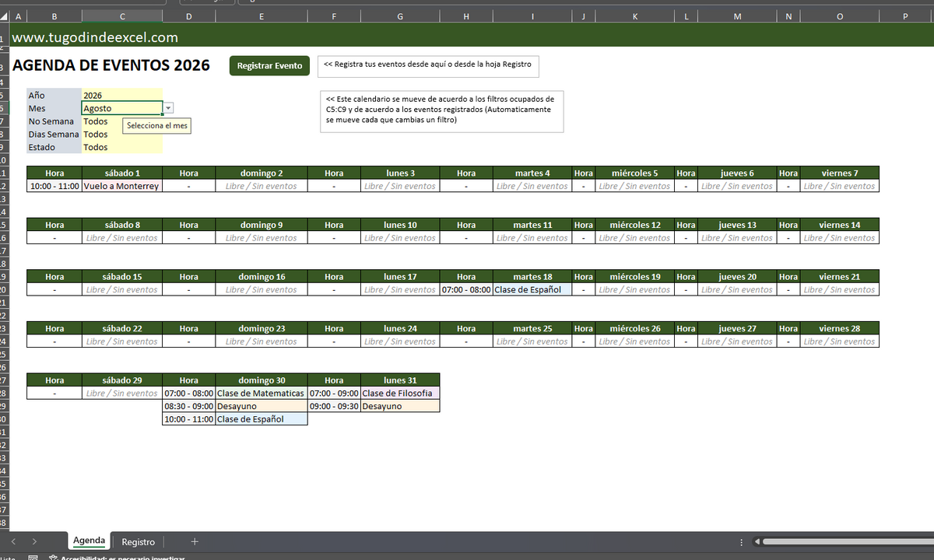Viewport: 934px width, 560px height.
Task: Click the Desayuno event under domingo 30
Action: [261, 406]
